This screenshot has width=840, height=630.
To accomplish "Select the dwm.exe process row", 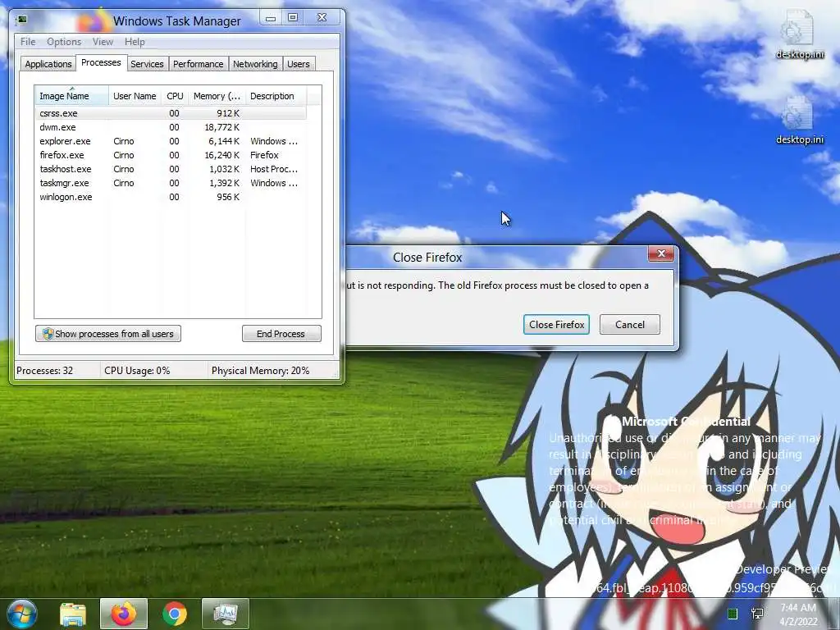I will tap(171, 127).
